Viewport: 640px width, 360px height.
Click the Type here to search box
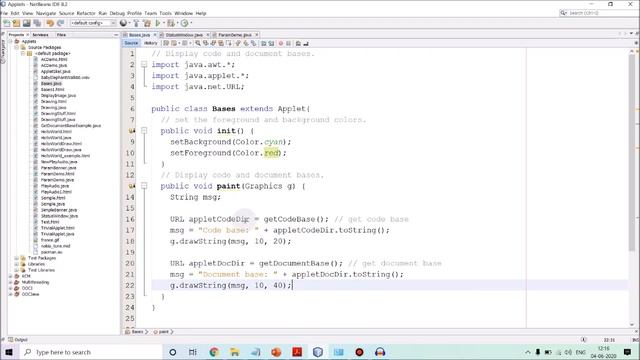point(91,352)
